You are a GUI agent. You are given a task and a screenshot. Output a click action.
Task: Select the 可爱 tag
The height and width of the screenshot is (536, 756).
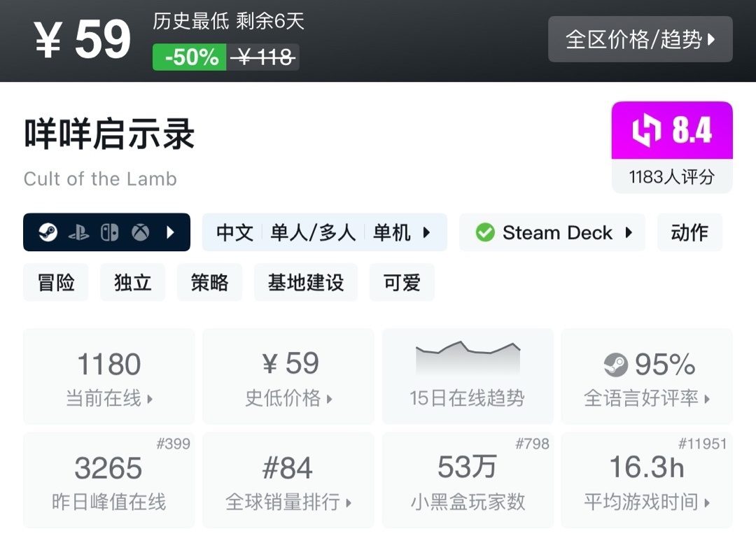coord(402,283)
